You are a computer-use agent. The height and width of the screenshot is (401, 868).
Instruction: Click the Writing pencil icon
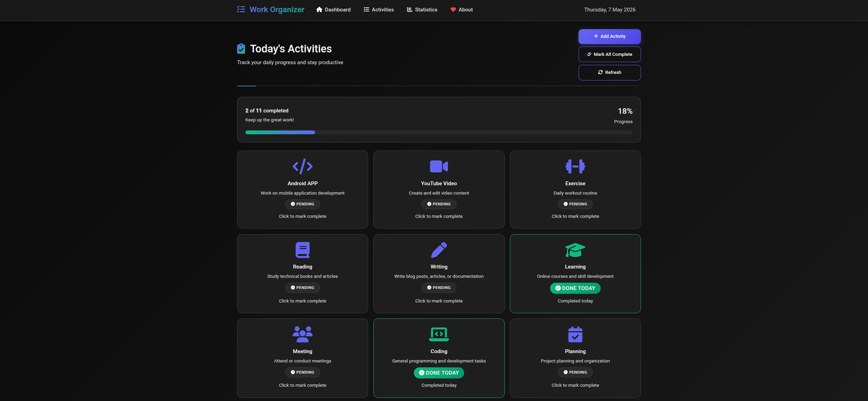coord(439,250)
